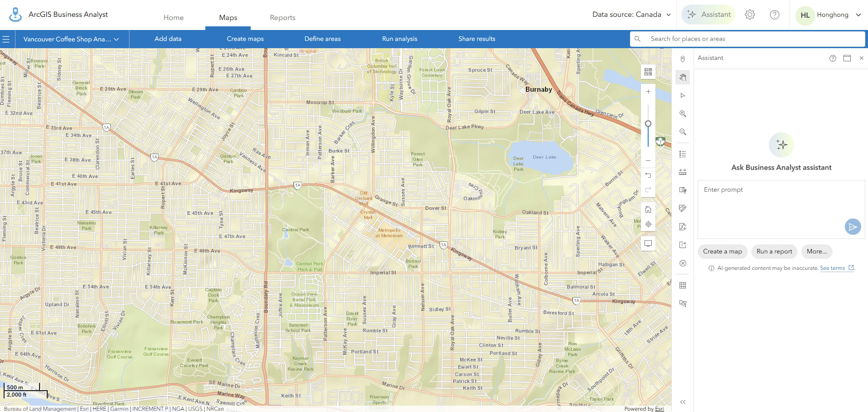
Task: Open the measure ruler tool
Action: pyautogui.click(x=683, y=172)
